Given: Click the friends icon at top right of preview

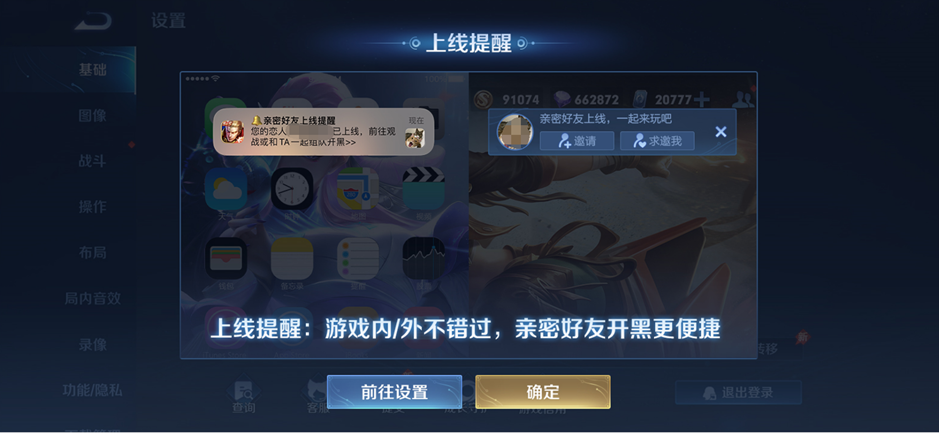Looking at the screenshot, I should click(x=743, y=99).
